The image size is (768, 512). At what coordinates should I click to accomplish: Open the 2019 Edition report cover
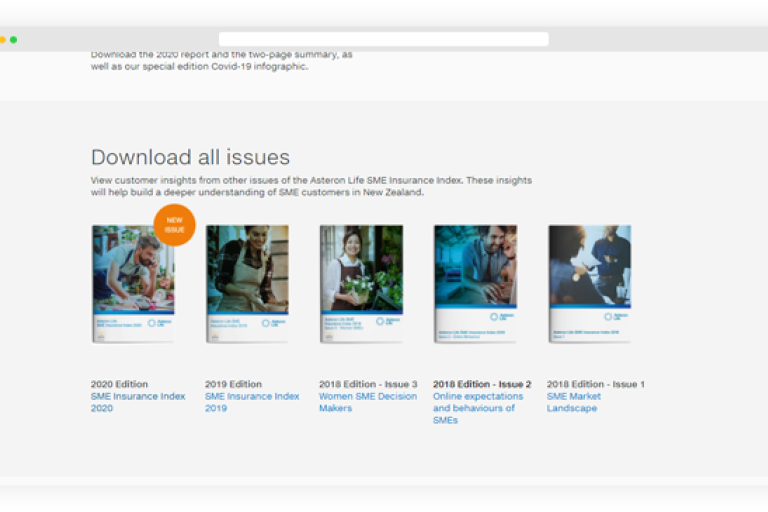[x=247, y=284]
